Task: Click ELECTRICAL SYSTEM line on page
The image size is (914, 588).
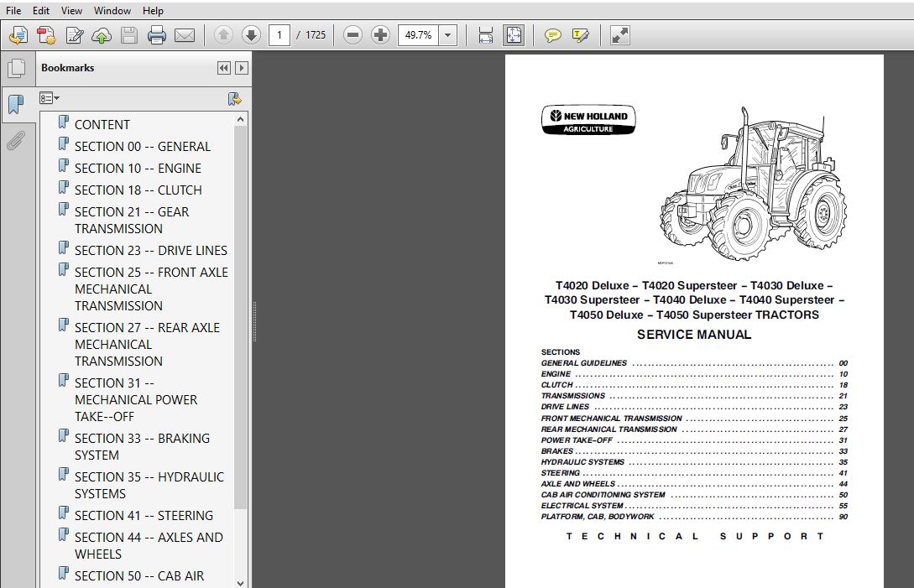Action: click(x=694, y=506)
